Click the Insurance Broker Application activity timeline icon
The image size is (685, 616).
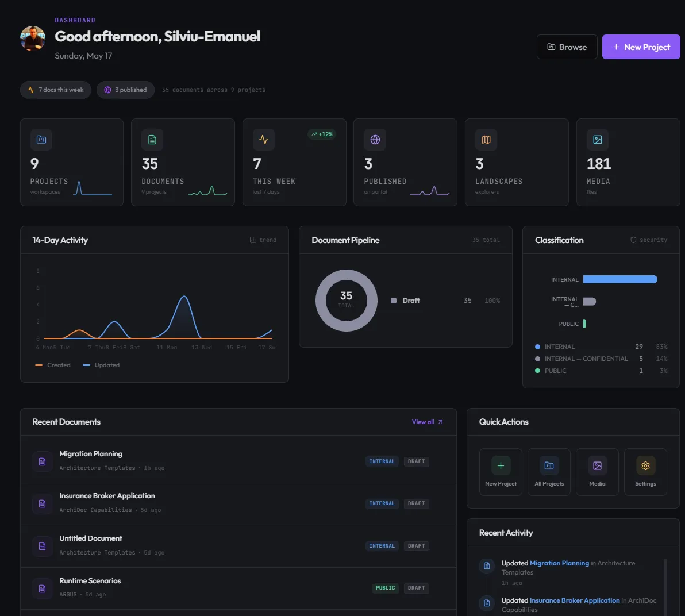point(487,603)
